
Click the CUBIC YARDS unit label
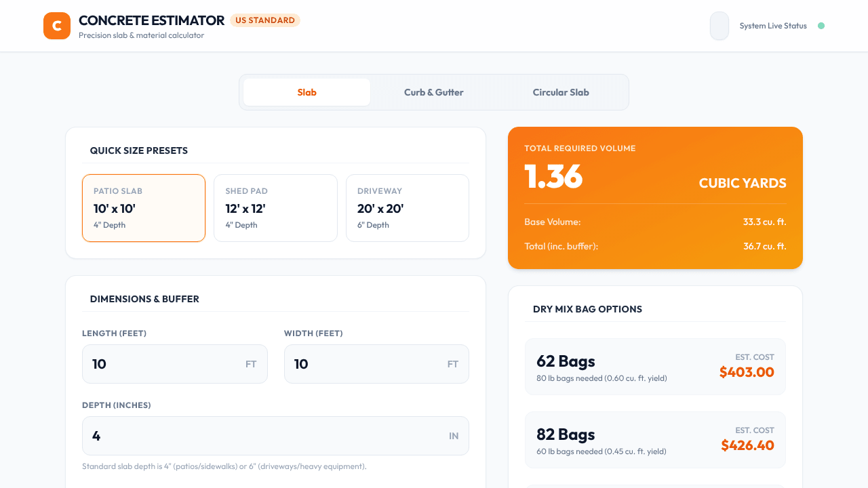743,183
